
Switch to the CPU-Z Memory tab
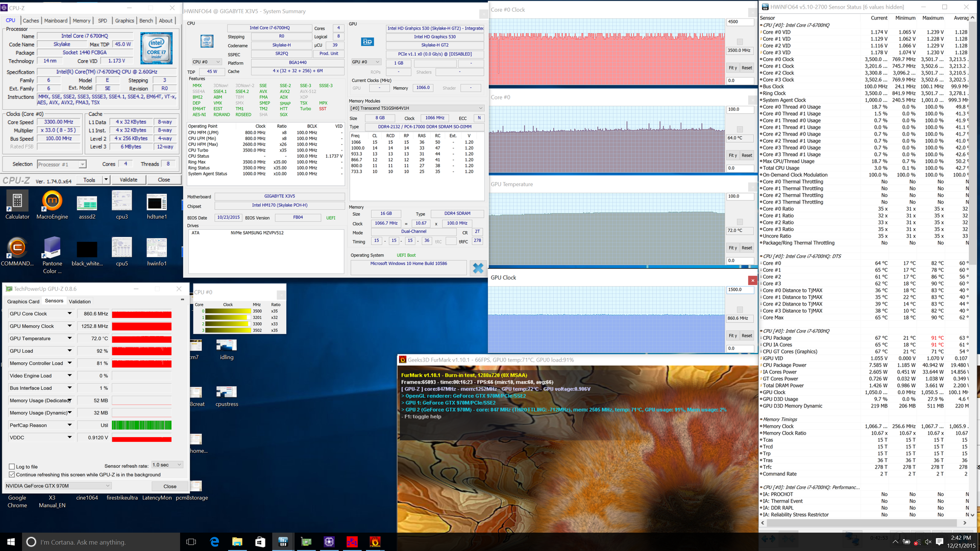coord(81,21)
